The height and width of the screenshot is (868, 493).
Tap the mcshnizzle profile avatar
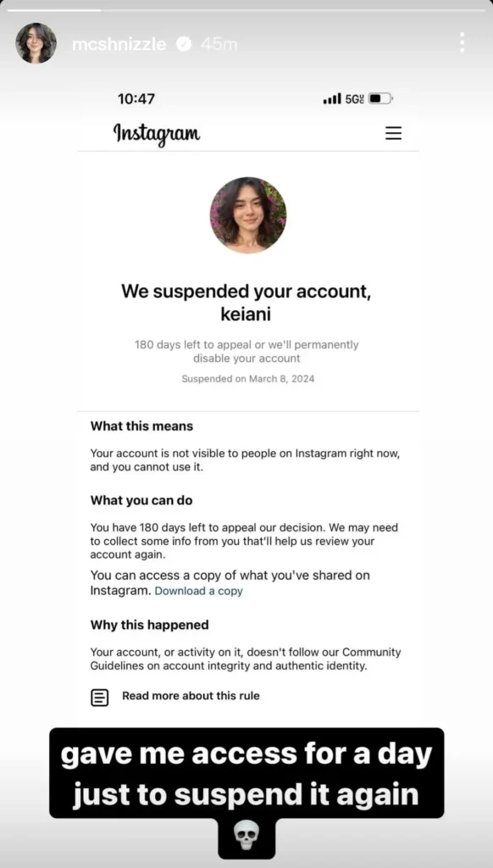pos(35,43)
